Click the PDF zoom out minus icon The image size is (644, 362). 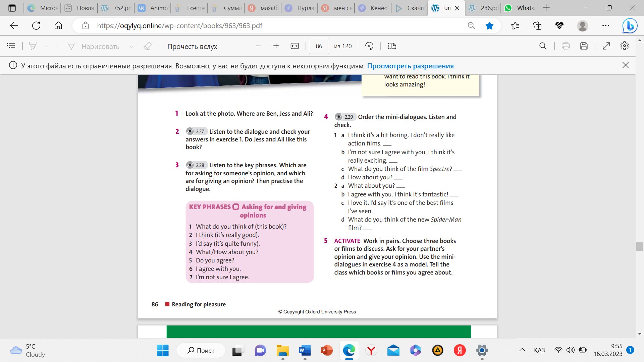point(258,46)
